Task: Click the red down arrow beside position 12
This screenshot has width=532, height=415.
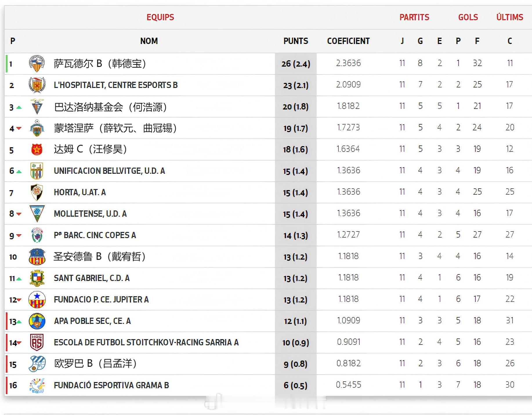Action: point(19,300)
